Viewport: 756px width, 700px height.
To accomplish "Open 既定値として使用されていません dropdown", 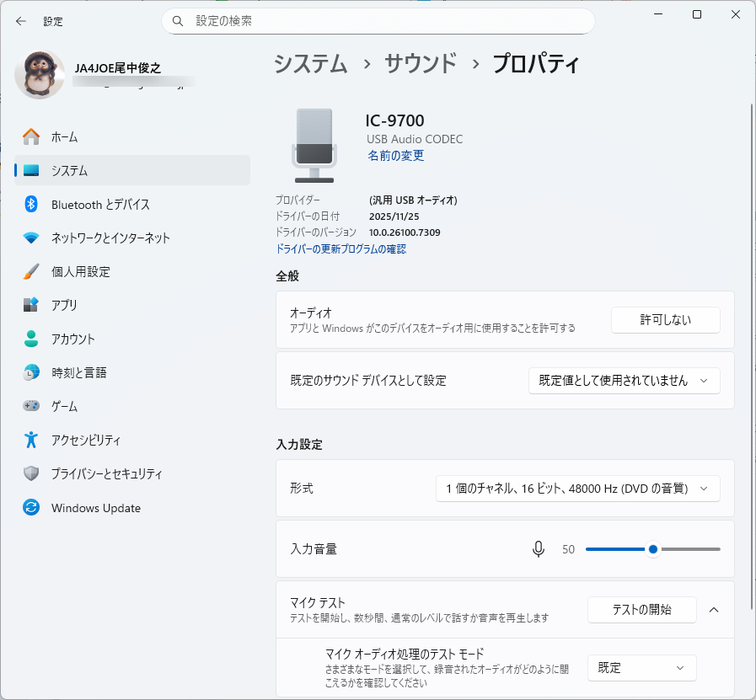I will coord(625,381).
